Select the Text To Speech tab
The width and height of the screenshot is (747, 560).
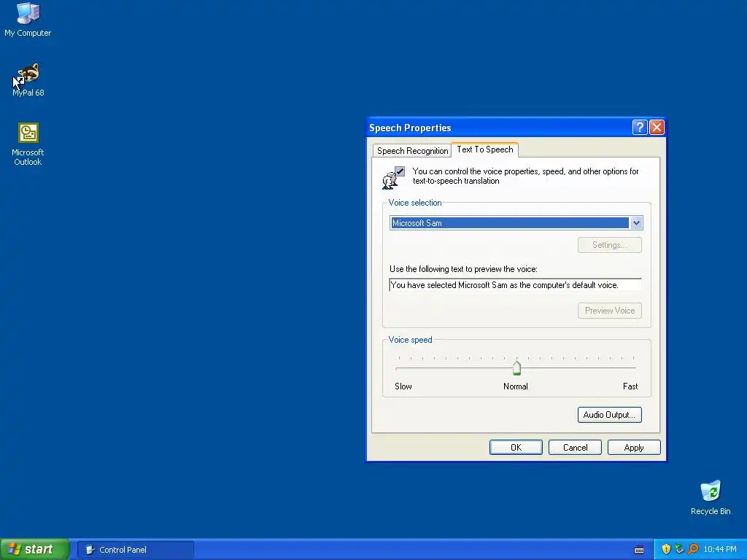coord(485,149)
